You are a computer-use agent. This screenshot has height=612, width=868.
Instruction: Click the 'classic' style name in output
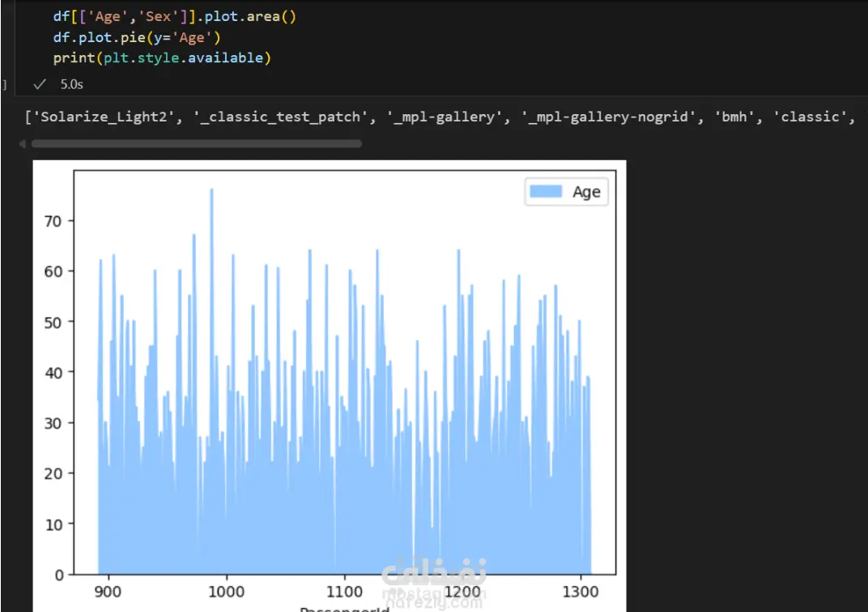coord(810,117)
